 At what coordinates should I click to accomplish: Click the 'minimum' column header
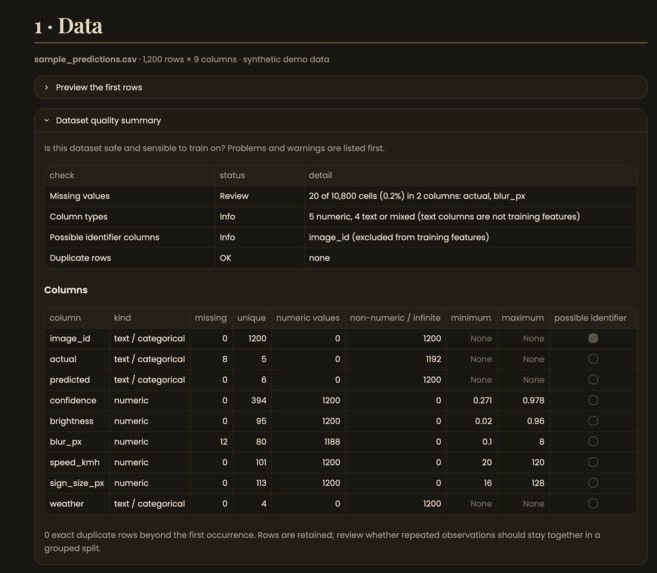(x=471, y=318)
